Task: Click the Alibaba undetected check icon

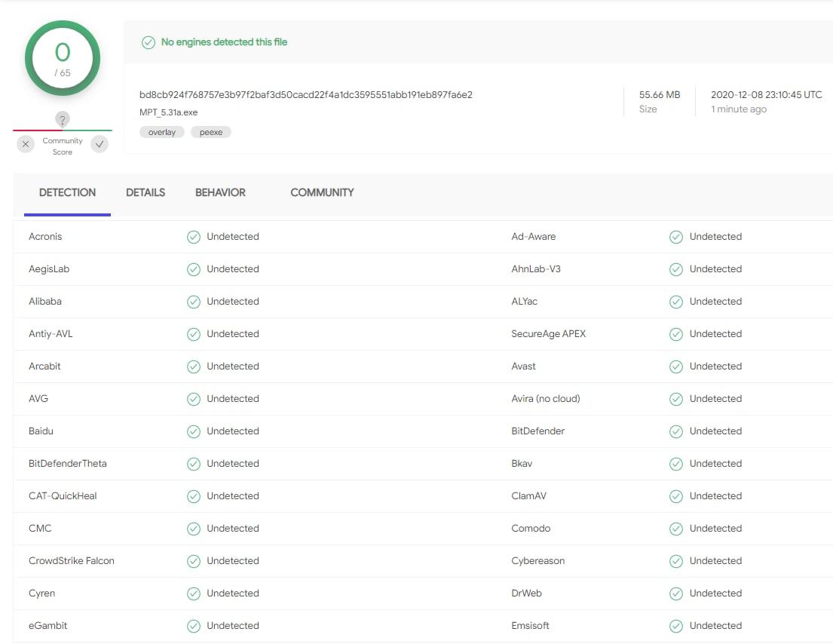Action: point(194,302)
